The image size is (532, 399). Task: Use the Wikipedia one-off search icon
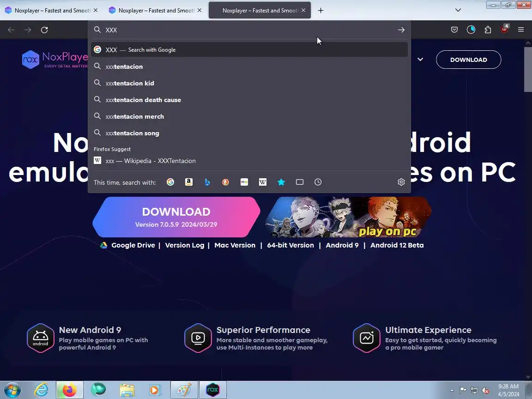point(263,182)
